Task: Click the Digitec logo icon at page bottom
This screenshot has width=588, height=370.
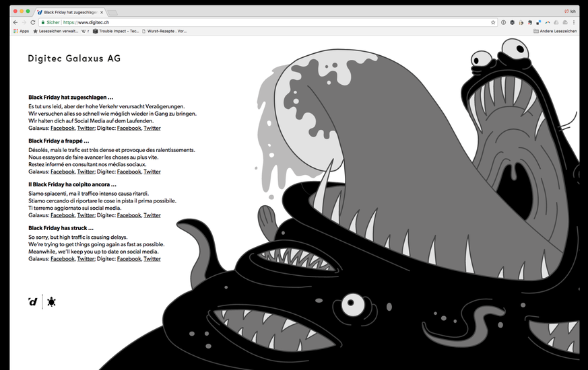Action: 33,302
